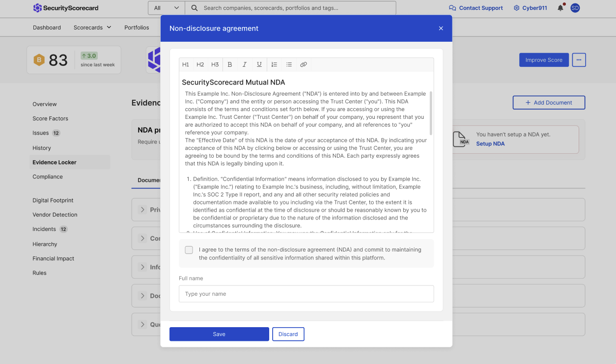The image size is (616, 364).
Task: Open Digital Footprint in sidebar
Action: click(53, 200)
